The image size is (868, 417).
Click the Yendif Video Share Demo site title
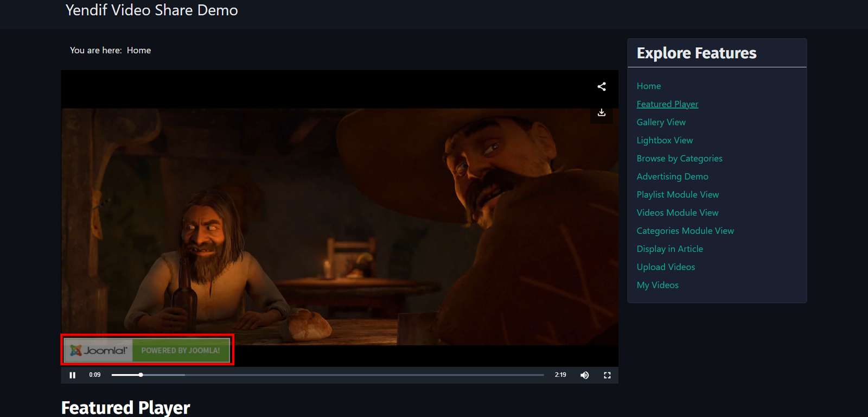tap(152, 10)
